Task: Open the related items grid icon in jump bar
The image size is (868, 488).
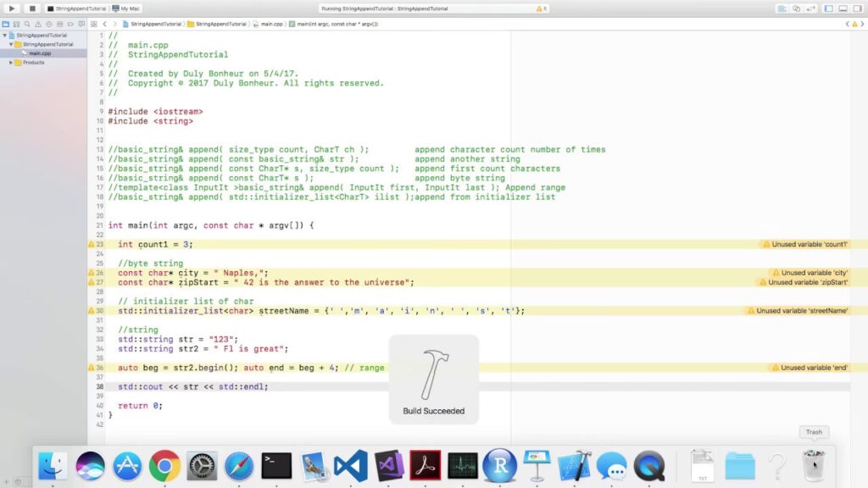Action: (x=93, y=25)
